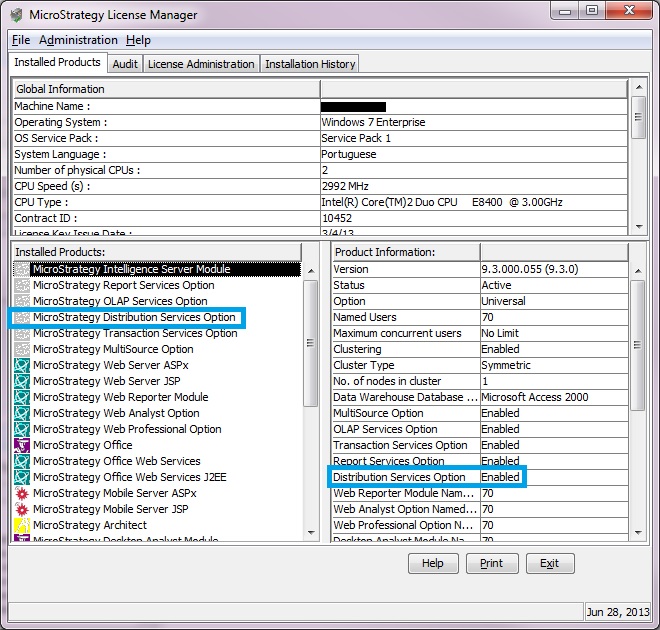Click the MicroStrategy License Manager title bar icon
Image resolution: width=660 pixels, height=630 pixels.
pyautogui.click(x=16, y=15)
